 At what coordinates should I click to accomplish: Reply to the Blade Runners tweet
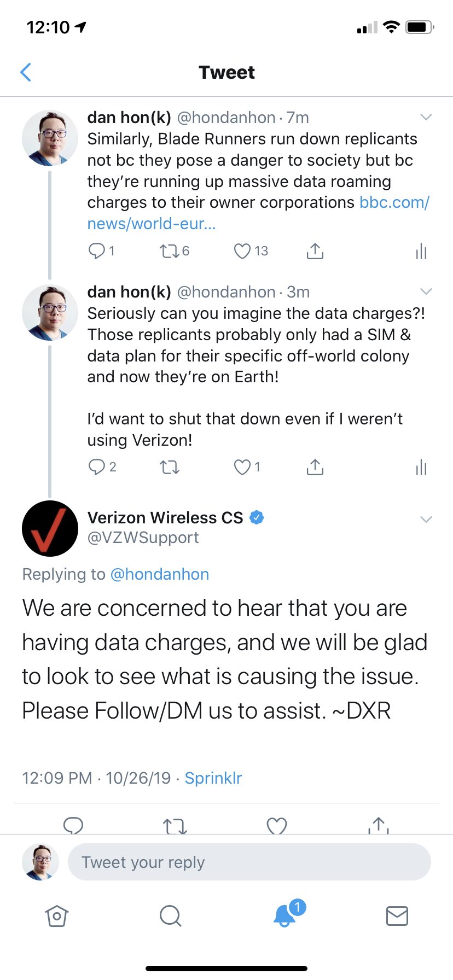97,251
